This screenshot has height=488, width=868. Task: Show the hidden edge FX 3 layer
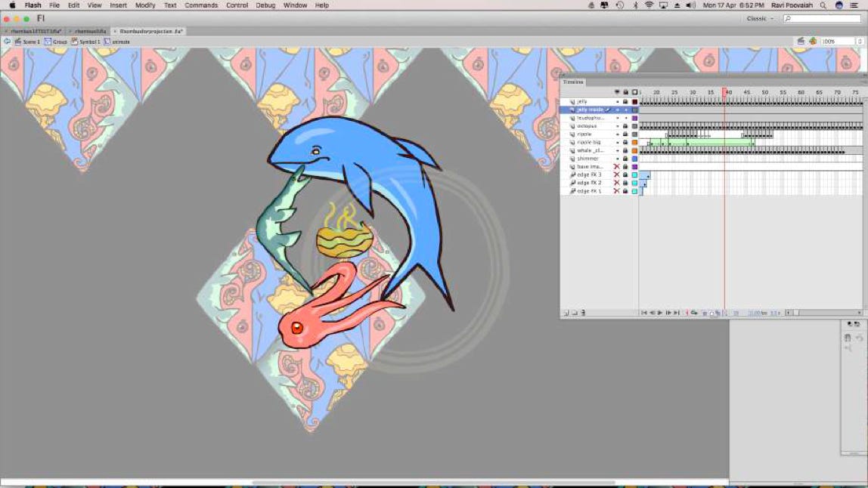tap(616, 175)
